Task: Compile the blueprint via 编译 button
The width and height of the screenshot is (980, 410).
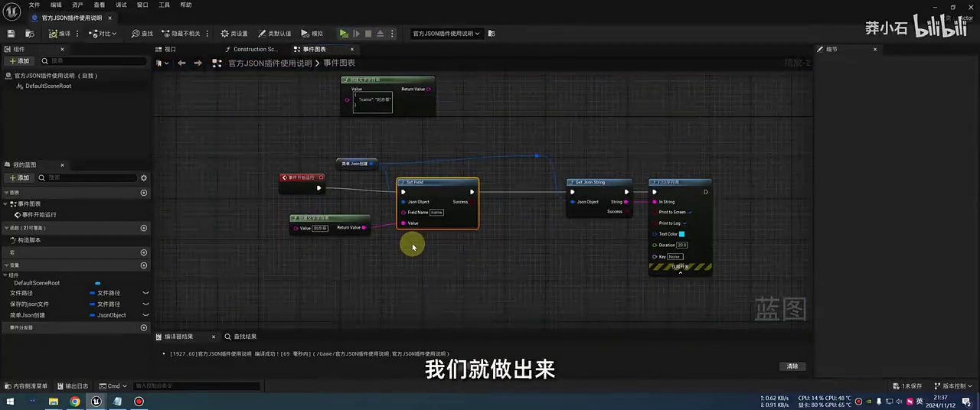Action: (60, 34)
